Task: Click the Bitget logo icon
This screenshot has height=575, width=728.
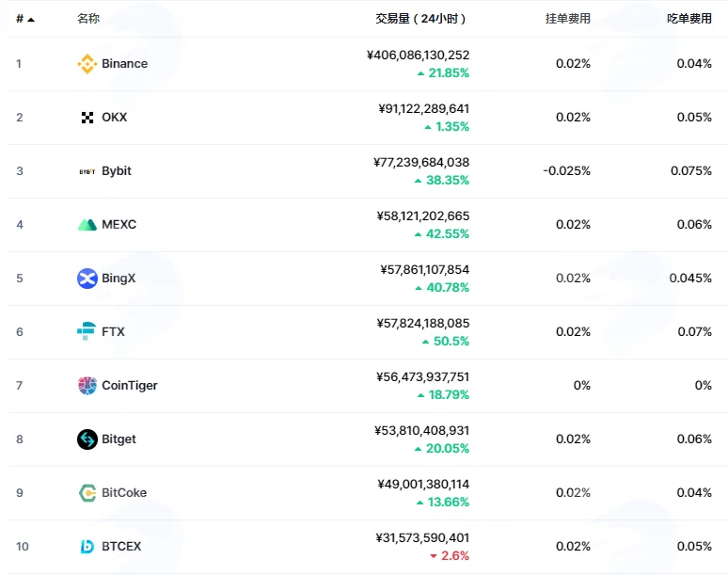Action: [x=87, y=439]
